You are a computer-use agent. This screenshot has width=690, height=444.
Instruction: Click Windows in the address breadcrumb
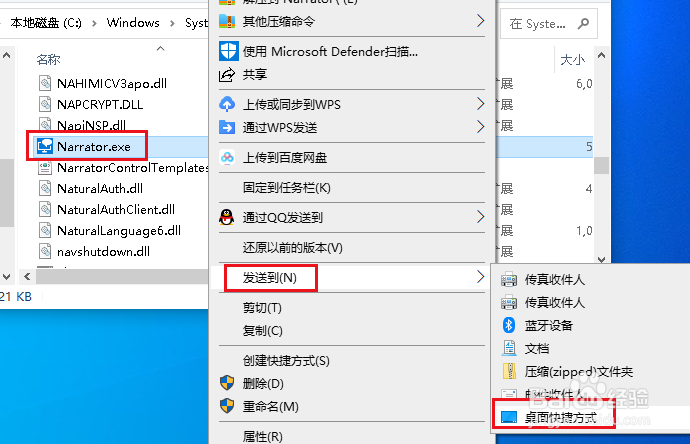point(133,23)
